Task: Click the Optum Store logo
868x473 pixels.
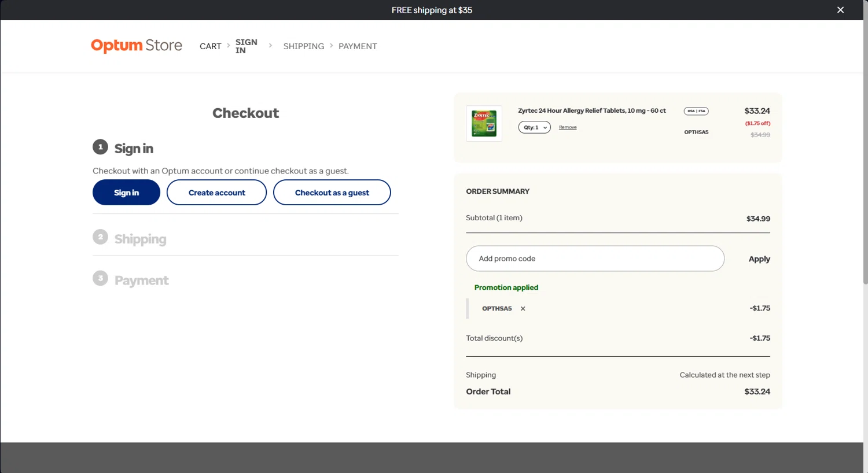Action: 137,46
